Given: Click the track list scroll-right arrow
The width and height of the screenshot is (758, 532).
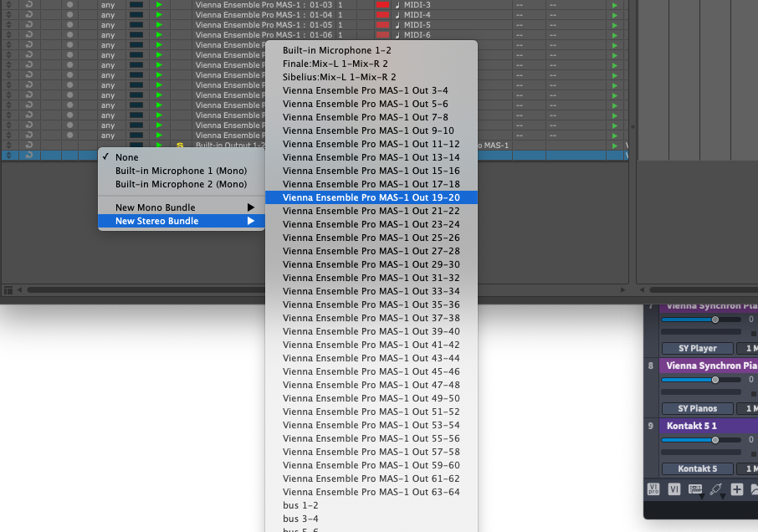Looking at the screenshot, I should tap(622, 290).
